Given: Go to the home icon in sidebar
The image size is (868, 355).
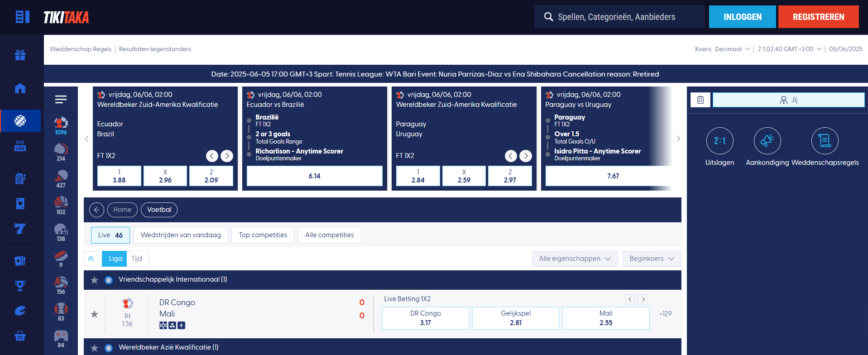Looking at the screenshot, I should coord(20,88).
